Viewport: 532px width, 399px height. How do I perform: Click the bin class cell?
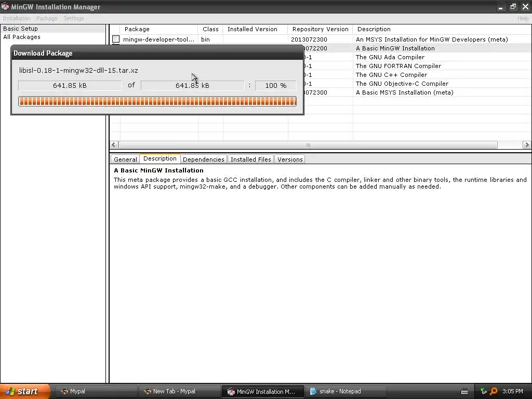(205, 39)
